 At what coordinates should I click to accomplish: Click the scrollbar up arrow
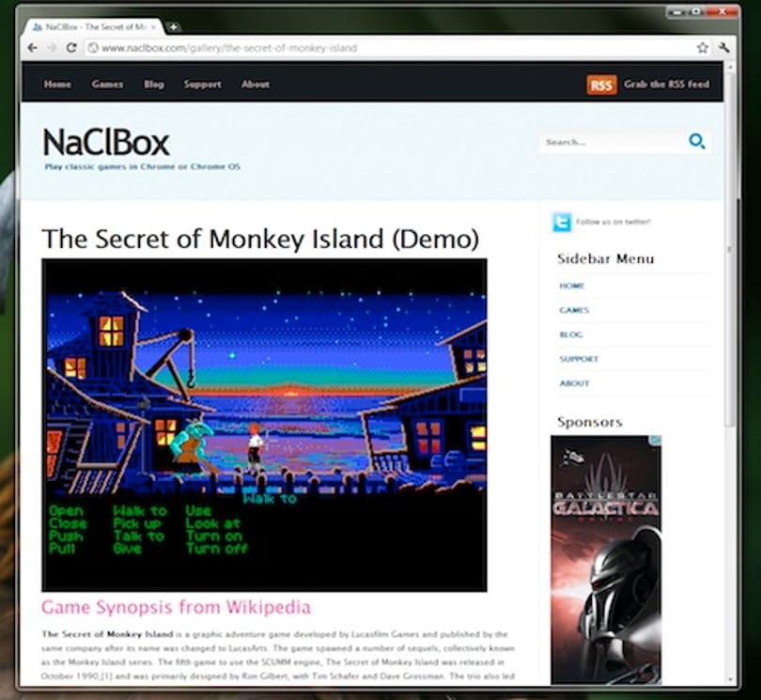pos(730,67)
